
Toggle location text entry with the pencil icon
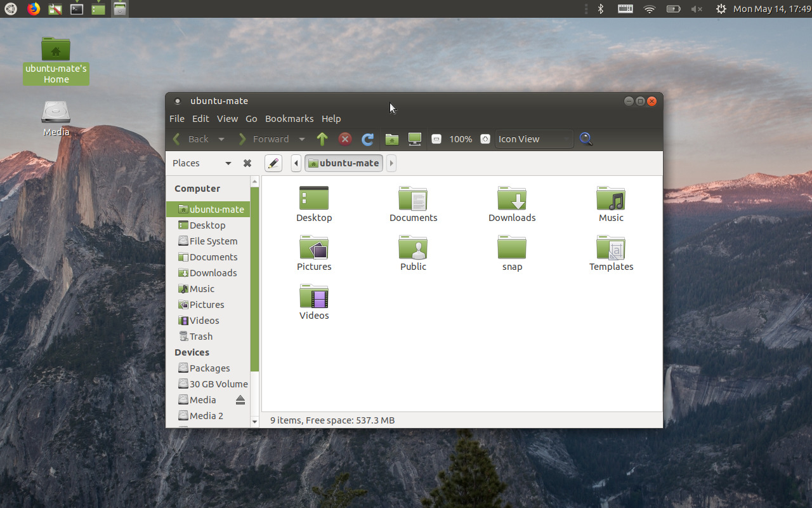point(273,163)
